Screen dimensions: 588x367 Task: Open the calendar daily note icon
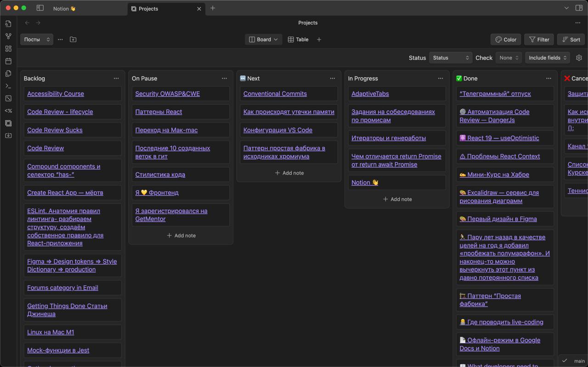[8, 61]
